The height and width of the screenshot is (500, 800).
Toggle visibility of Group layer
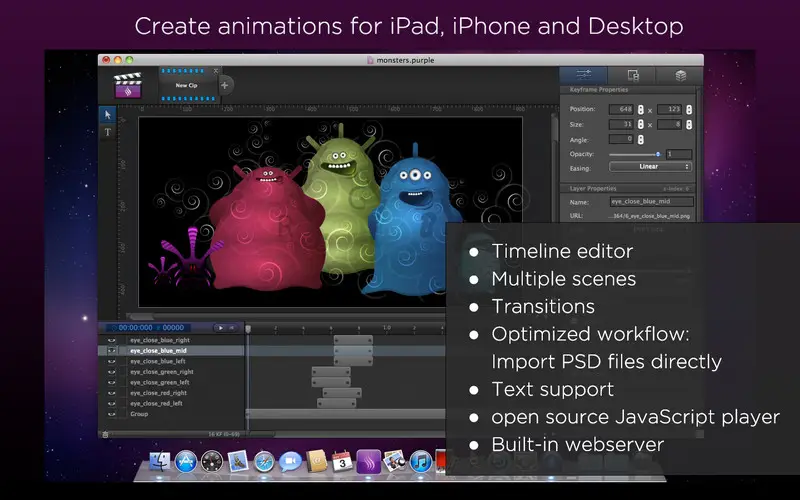(x=111, y=414)
